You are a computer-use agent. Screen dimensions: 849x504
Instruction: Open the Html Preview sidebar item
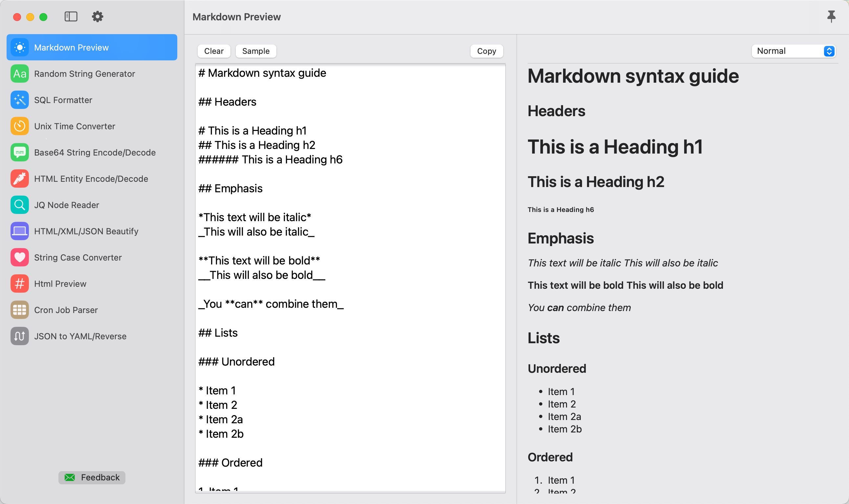point(60,283)
